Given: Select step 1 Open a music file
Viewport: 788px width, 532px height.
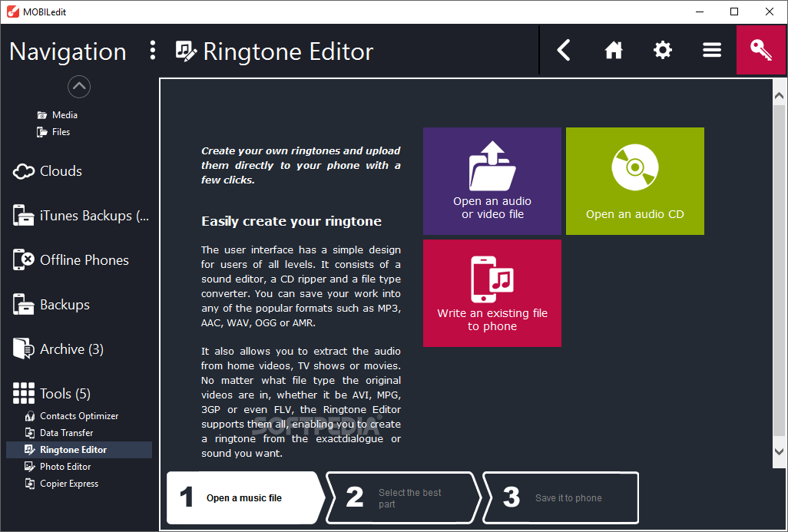Looking at the screenshot, I should click(x=244, y=498).
